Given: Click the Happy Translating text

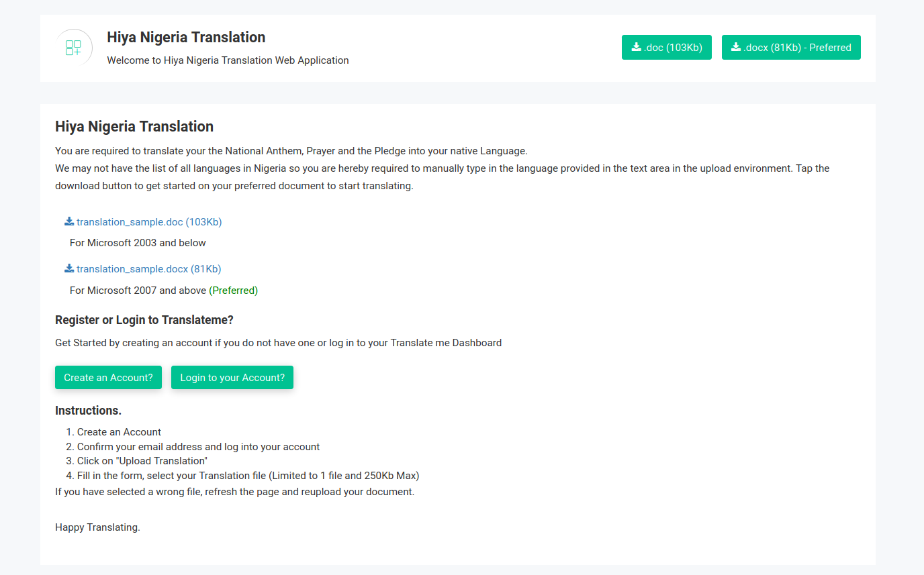Looking at the screenshot, I should (x=97, y=527).
